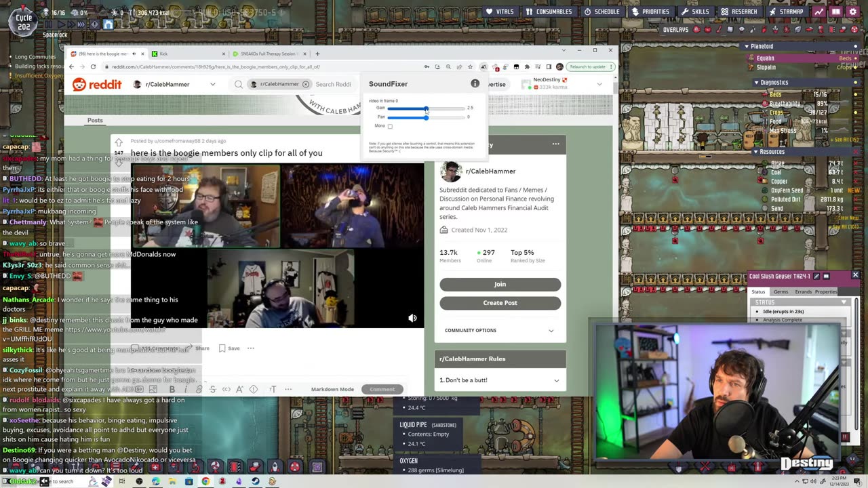Open the sidebar three-dots menu
This screenshot has width=868, height=488.
pos(555,144)
